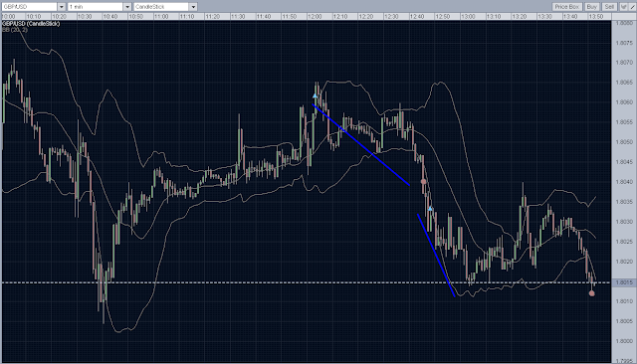Click the blue triangle marker near the 12:45 drop
The image size is (637, 364).
coord(430,209)
